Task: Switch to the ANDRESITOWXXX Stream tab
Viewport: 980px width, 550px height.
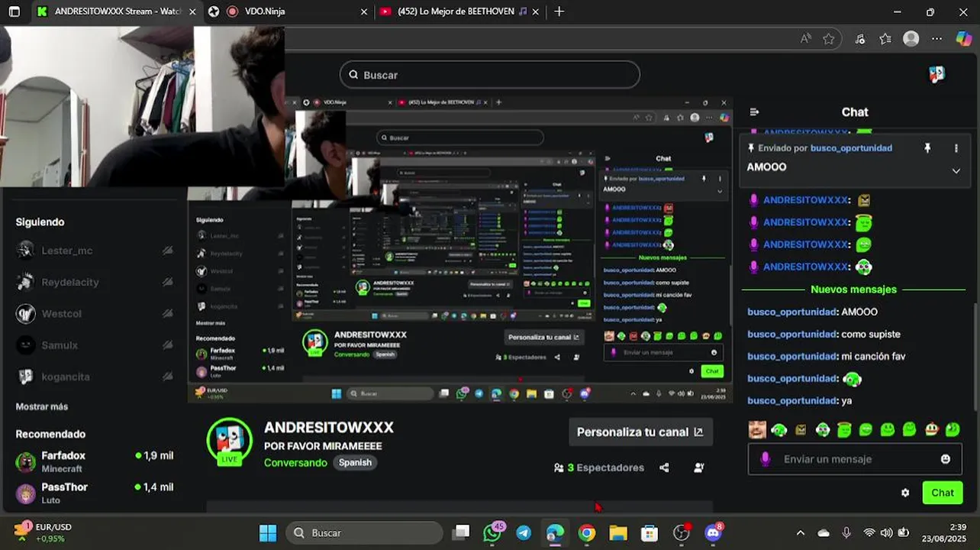Action: tap(115, 11)
